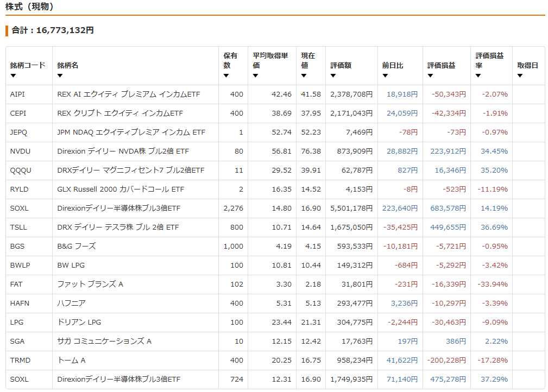Sort by 平均取得単価 column arrow
This screenshot has height=392, width=548.
click(x=255, y=75)
